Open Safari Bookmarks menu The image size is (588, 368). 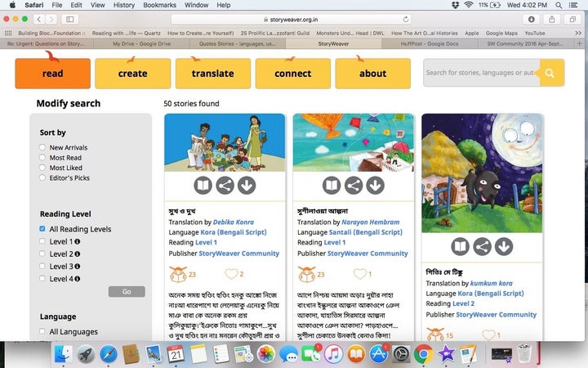tap(159, 5)
